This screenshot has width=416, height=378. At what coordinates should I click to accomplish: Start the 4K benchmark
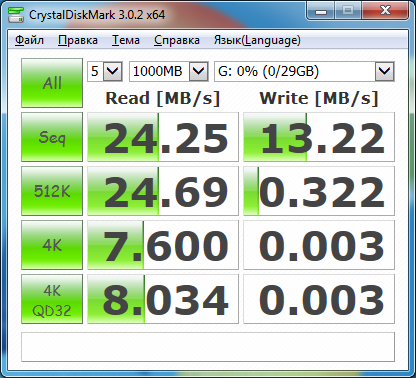click(52, 245)
